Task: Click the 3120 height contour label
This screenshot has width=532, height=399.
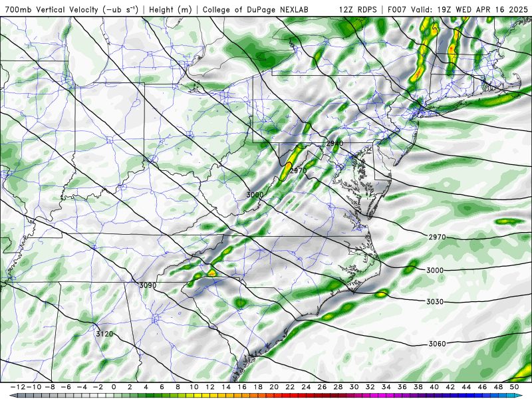Action: point(104,334)
